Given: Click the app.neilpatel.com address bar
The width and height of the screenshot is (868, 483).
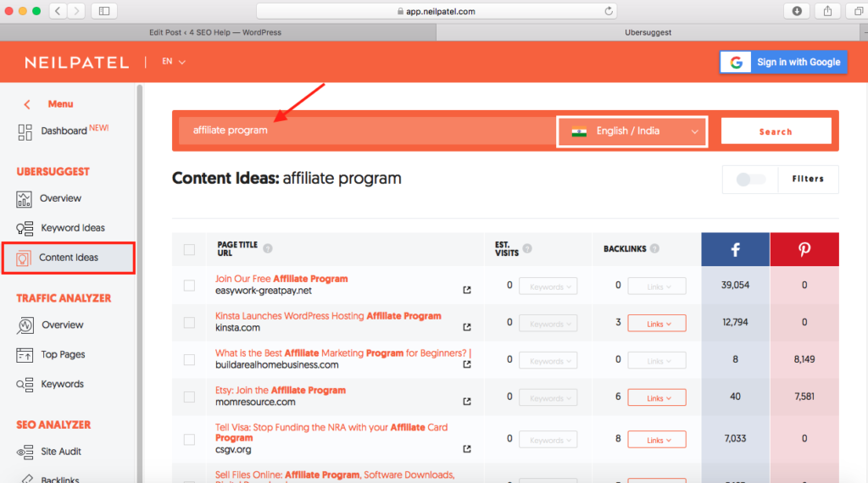Looking at the screenshot, I should tap(437, 11).
